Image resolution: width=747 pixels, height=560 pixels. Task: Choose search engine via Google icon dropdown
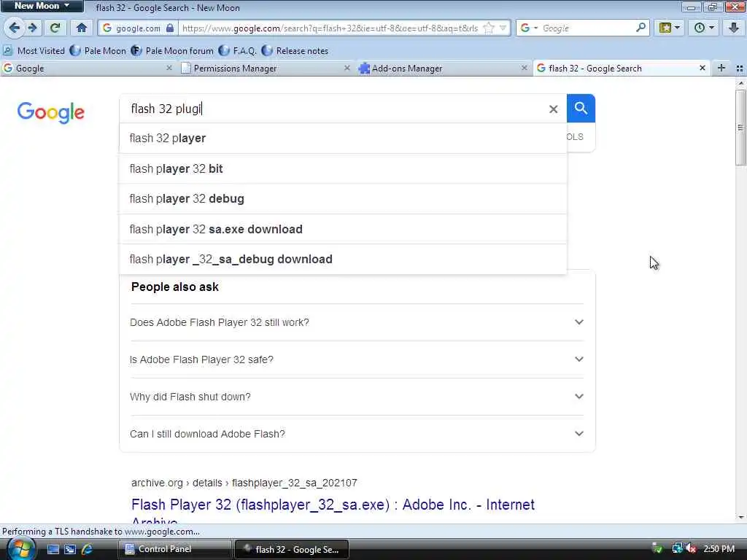(x=529, y=28)
